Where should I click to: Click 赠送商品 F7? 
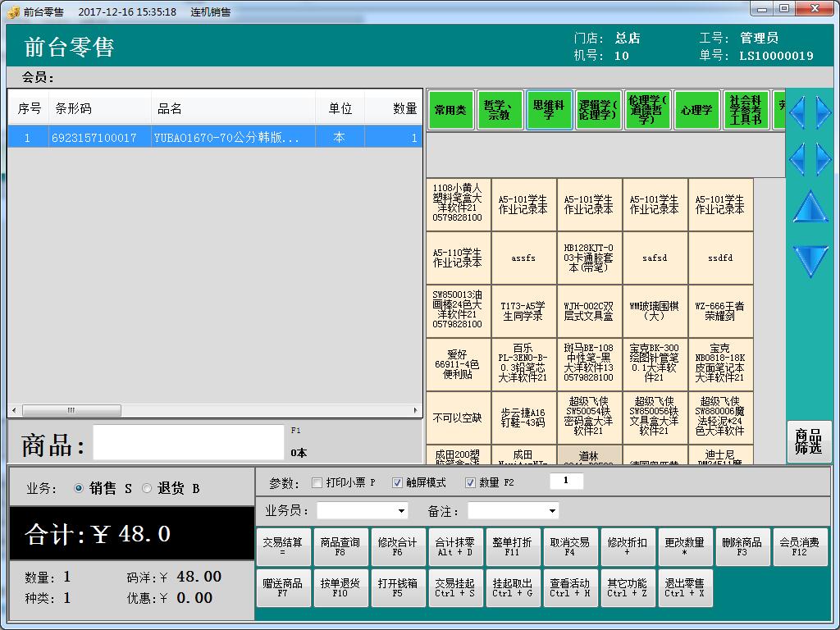click(283, 588)
